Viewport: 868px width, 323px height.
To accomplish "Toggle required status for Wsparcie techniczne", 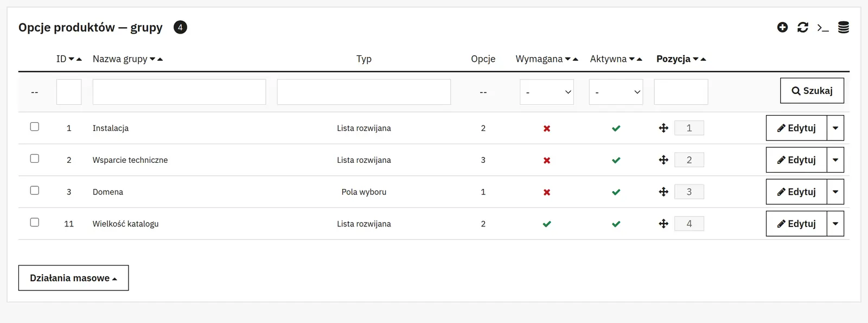I will (x=547, y=161).
